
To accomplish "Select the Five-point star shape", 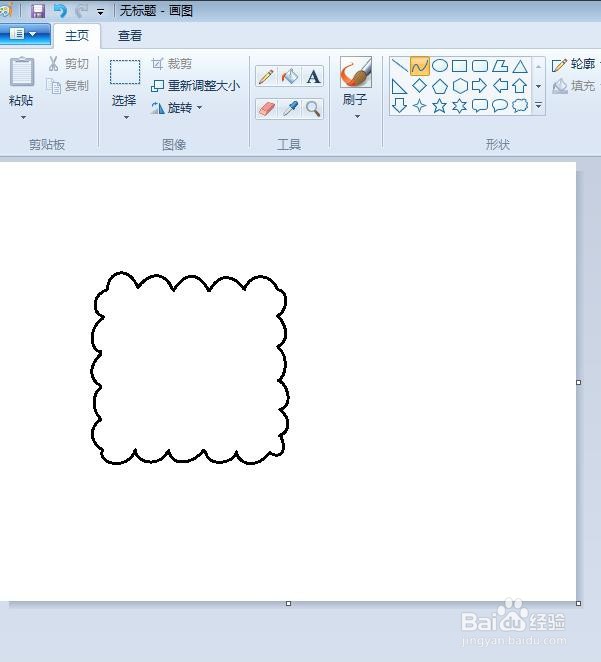I will 440,106.
